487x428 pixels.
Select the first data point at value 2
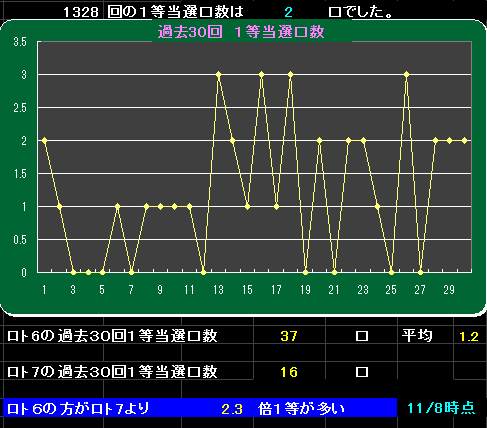44,141
